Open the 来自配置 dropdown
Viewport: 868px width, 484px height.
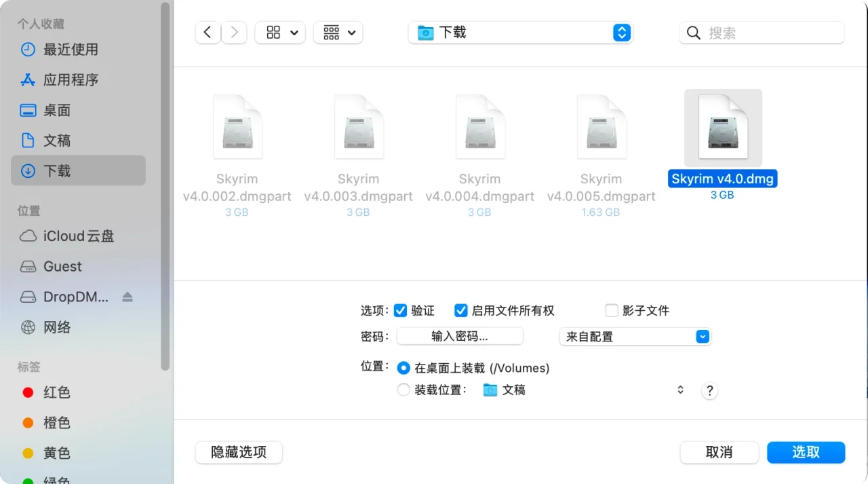point(635,336)
